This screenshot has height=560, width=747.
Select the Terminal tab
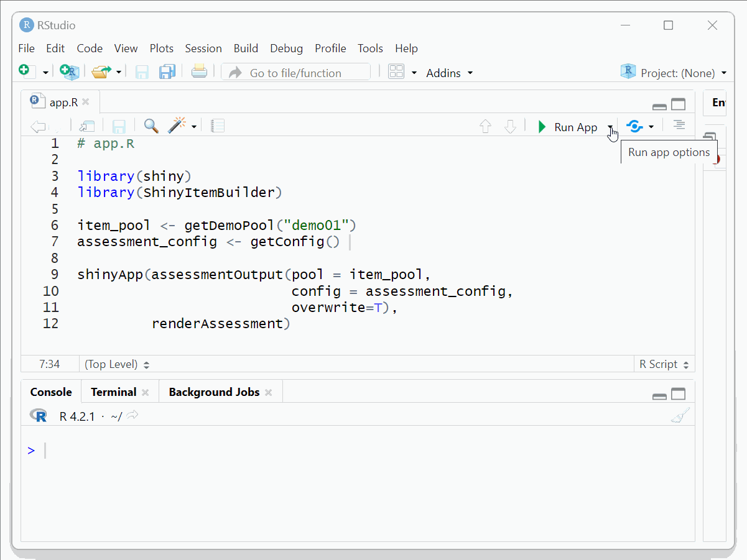(x=113, y=392)
